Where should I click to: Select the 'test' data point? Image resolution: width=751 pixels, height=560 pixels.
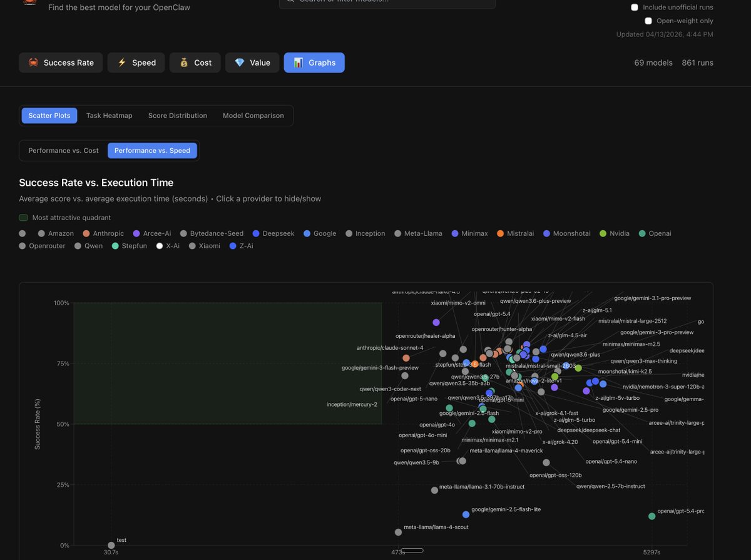[x=111, y=546]
